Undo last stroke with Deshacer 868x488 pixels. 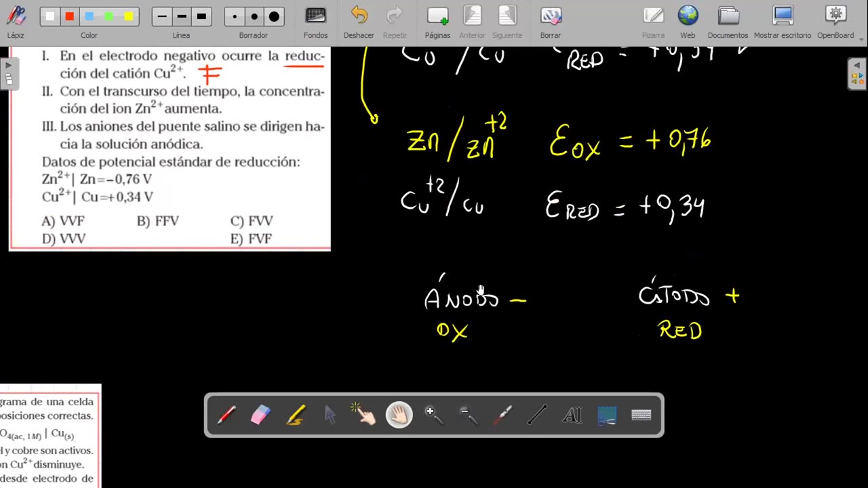pos(359,22)
